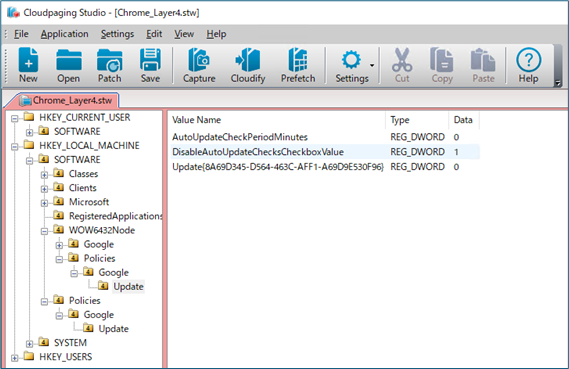Expand SOFTWARE under HKEY_CURRENT_USER
The image size is (569, 369).
pyautogui.click(x=29, y=132)
